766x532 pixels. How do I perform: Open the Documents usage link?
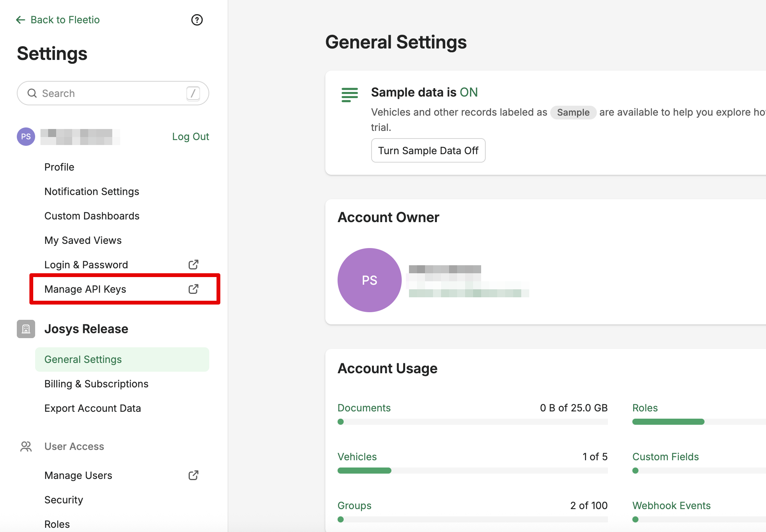364,408
